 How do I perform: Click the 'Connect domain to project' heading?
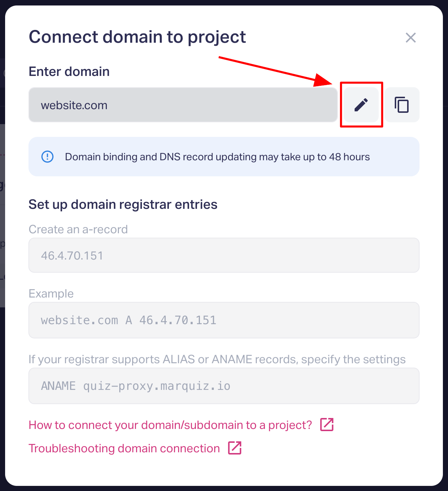pos(137,37)
